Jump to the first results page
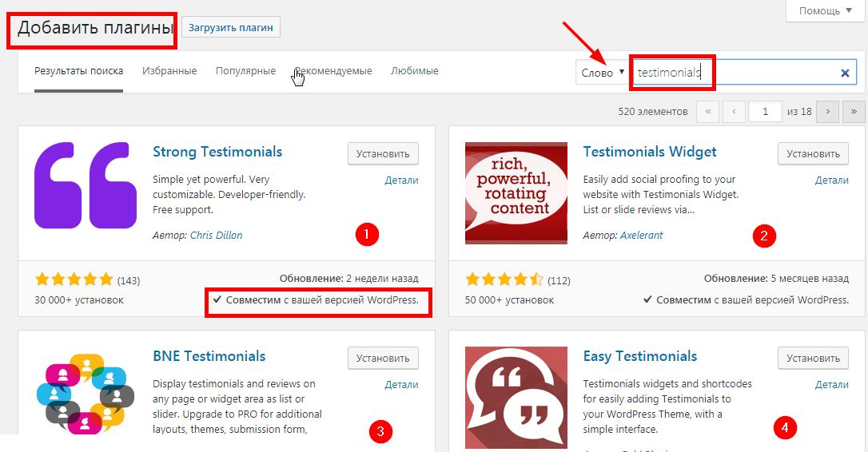This screenshot has width=868, height=452. point(707,111)
